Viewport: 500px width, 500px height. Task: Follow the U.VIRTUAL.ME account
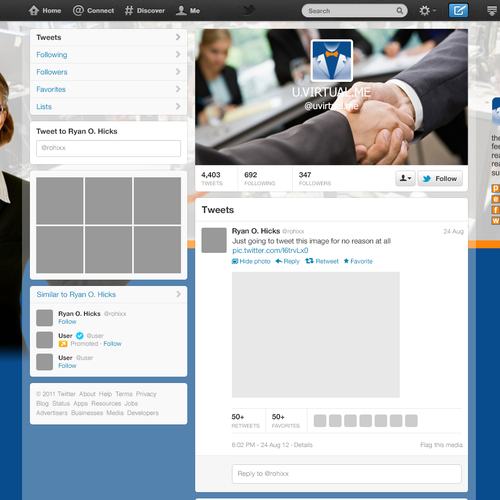440,178
